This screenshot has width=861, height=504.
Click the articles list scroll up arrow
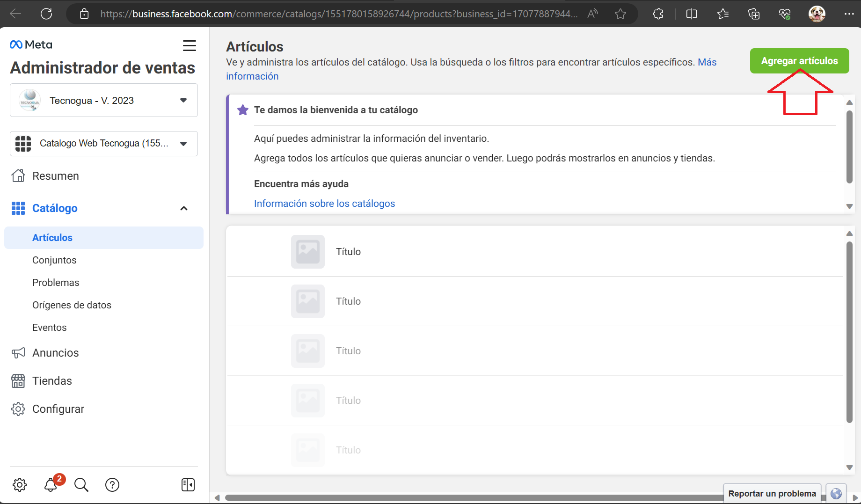point(849,234)
